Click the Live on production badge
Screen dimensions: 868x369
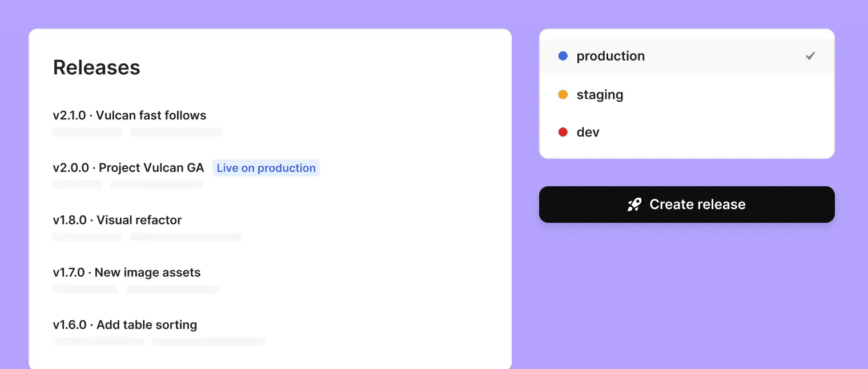[x=266, y=168]
